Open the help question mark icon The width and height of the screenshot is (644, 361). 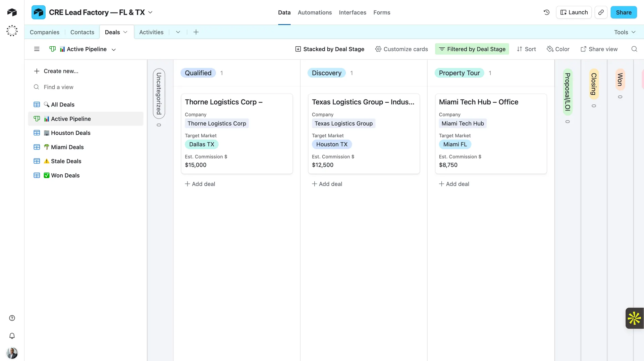[x=12, y=318]
